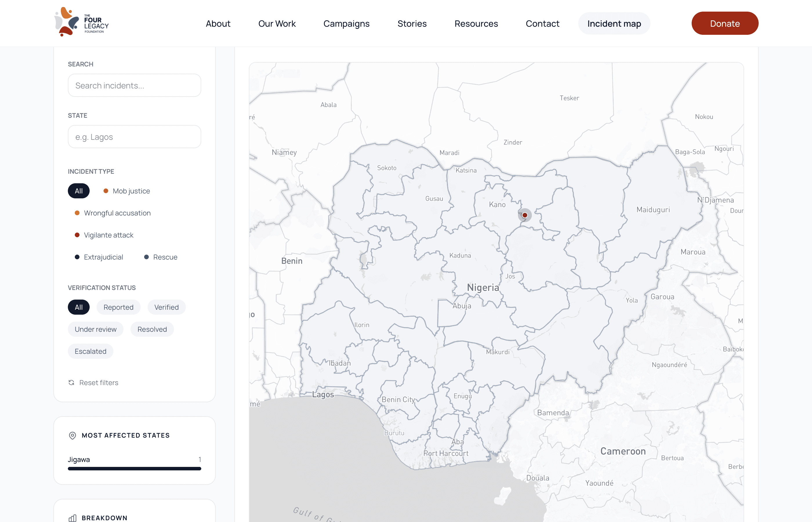Click the Kano label on the map
Screen dimensions: 812x522
click(x=497, y=204)
